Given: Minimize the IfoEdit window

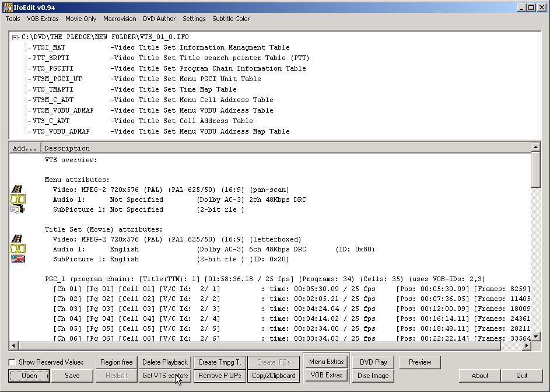Looking at the screenshot, I should pos(521,8).
